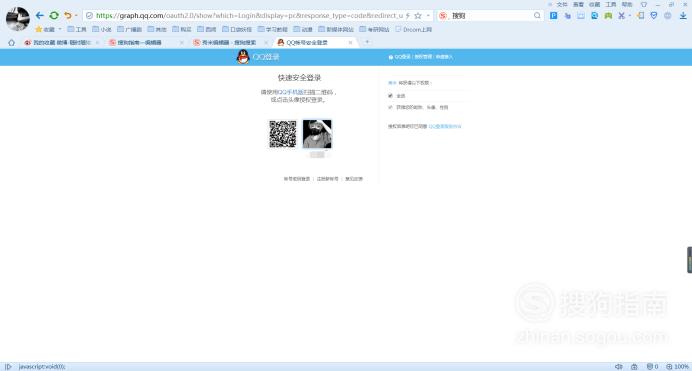The image size is (692, 371).
Task: Click the grey smiley face toolbar icon
Action: click(x=668, y=15)
